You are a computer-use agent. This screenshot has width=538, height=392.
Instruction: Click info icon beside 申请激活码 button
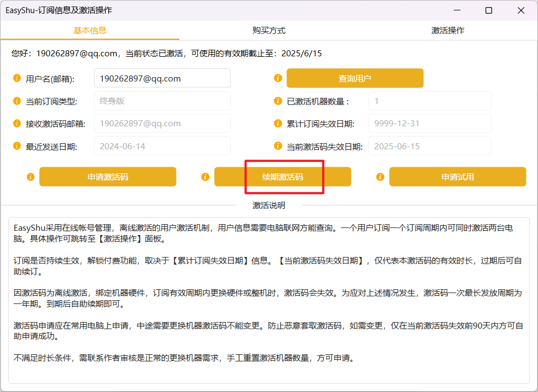point(31,177)
